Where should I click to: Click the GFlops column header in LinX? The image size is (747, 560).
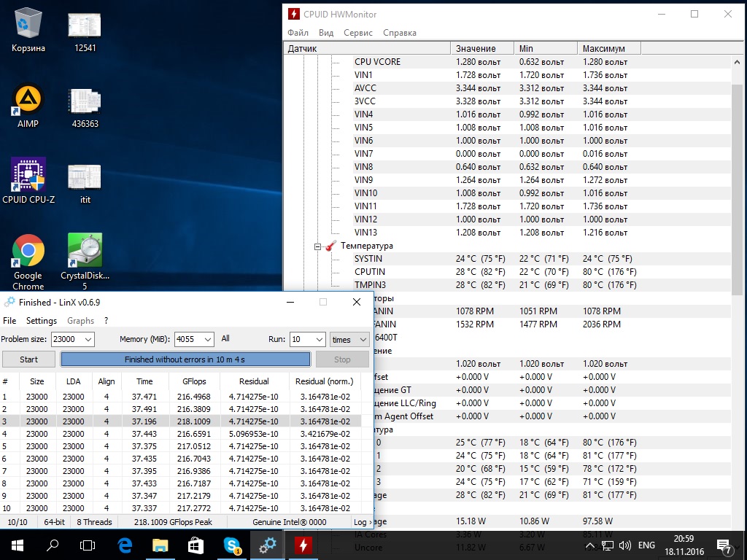[x=194, y=381]
